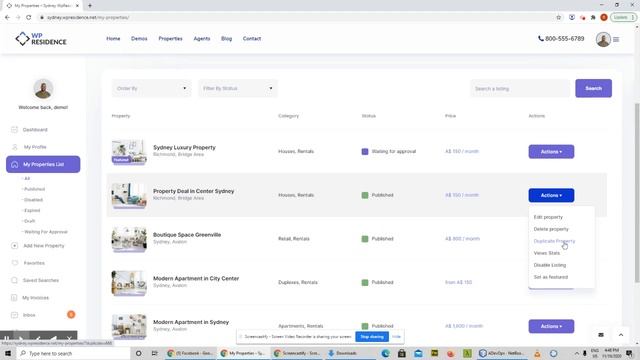Click the WP Residence logo
Screen dimensions: 640x360
pyautogui.click(x=40, y=39)
